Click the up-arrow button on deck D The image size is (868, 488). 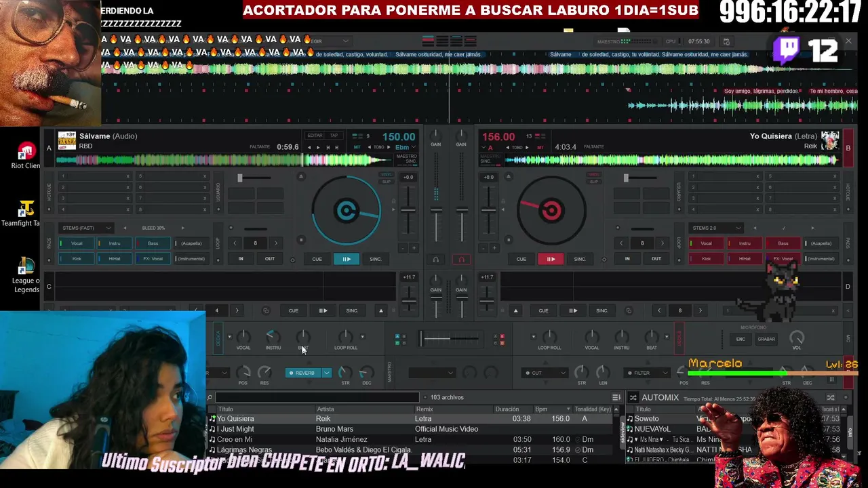pos(515,310)
